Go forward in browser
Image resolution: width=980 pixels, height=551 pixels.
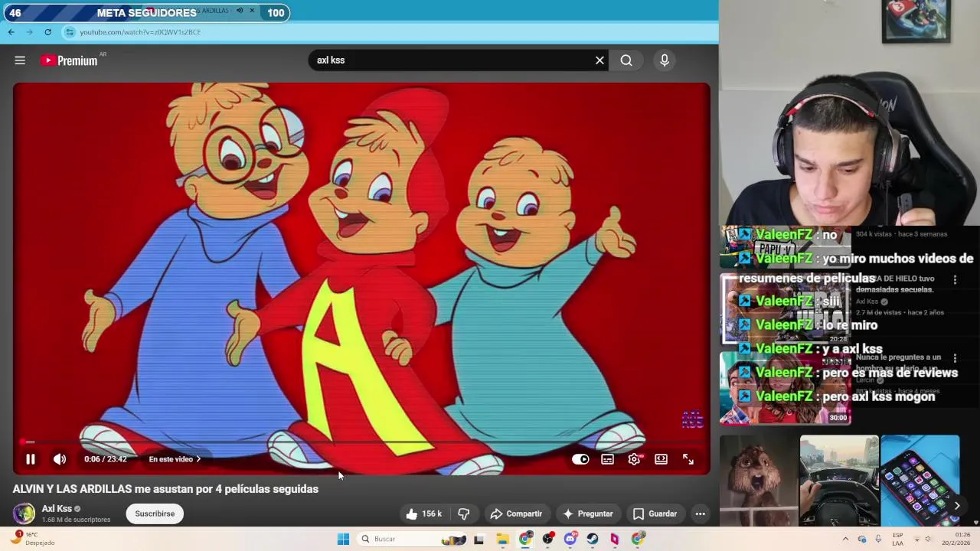[x=29, y=32]
